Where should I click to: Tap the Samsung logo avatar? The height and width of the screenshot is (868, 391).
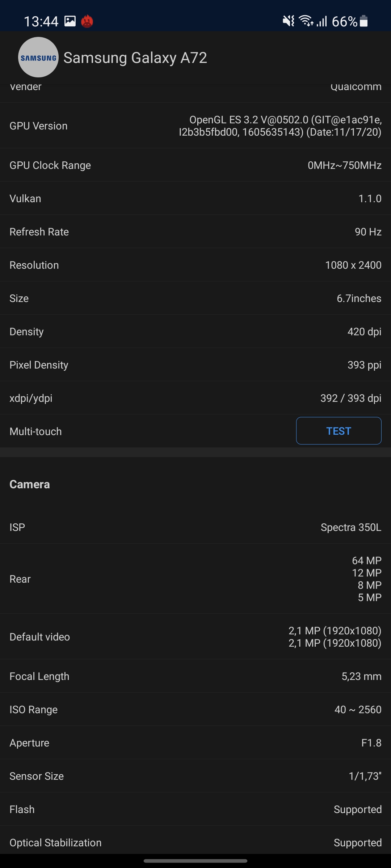coord(38,57)
